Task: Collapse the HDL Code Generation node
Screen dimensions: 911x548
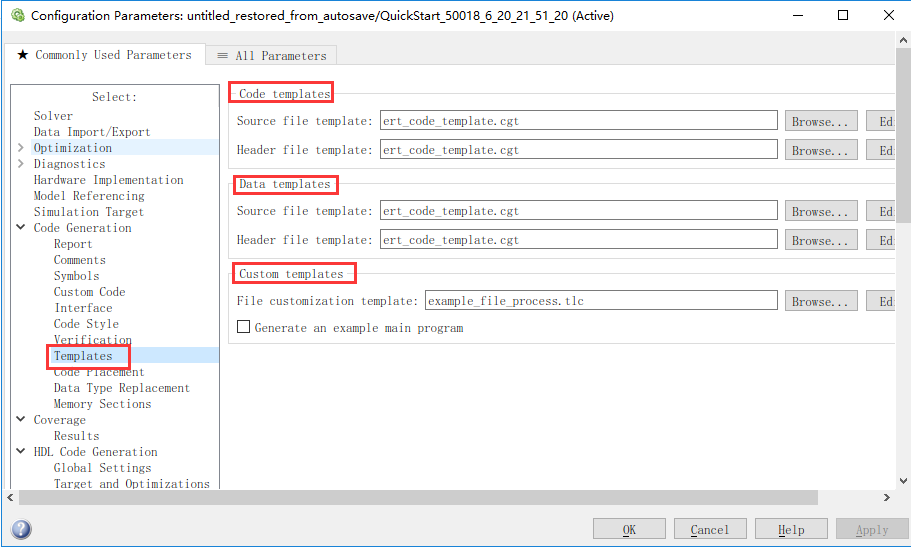Action: [21, 451]
